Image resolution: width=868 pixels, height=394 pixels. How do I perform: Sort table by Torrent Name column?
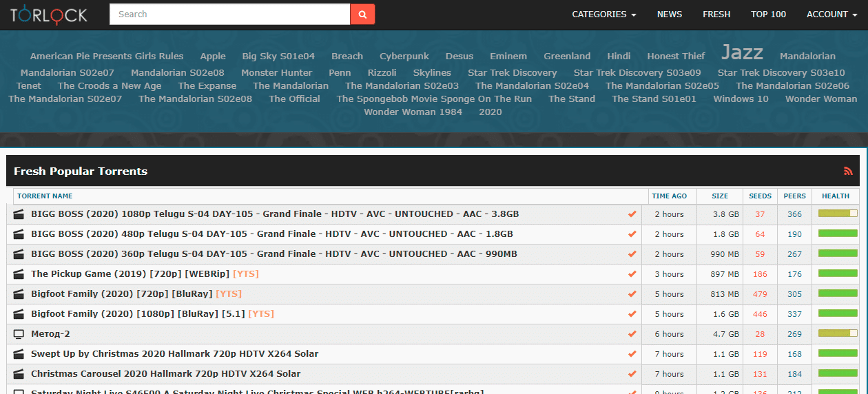tap(45, 196)
